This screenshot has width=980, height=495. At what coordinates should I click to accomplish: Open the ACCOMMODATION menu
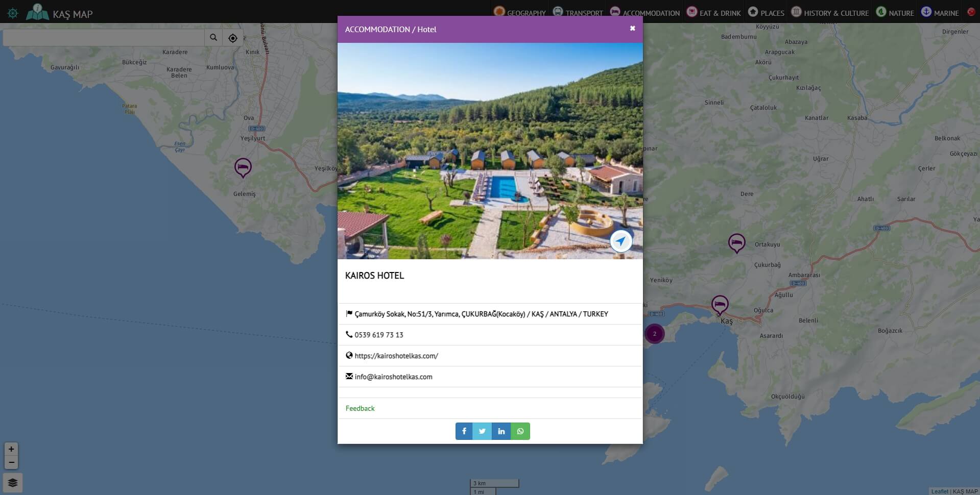[x=645, y=12]
